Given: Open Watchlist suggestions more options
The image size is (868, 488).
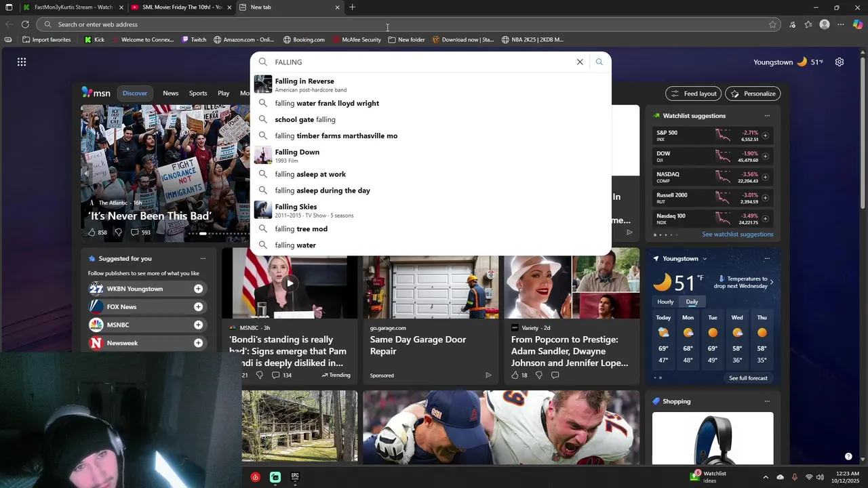Looking at the screenshot, I should (767, 116).
